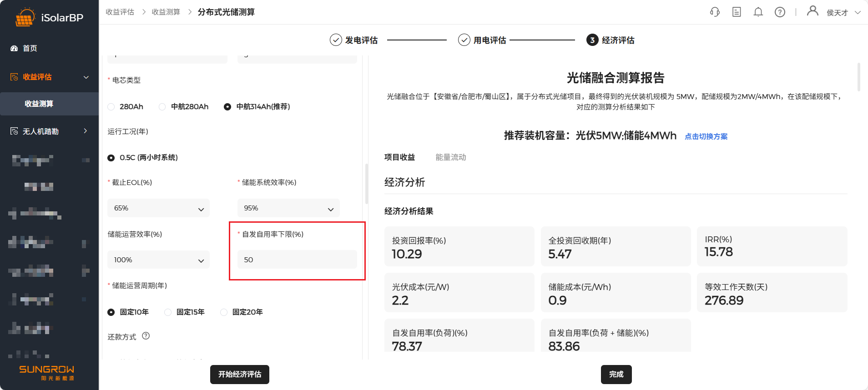This screenshot has height=390, width=868.
Task: Click the 开始经济评估 button
Action: pos(239,375)
